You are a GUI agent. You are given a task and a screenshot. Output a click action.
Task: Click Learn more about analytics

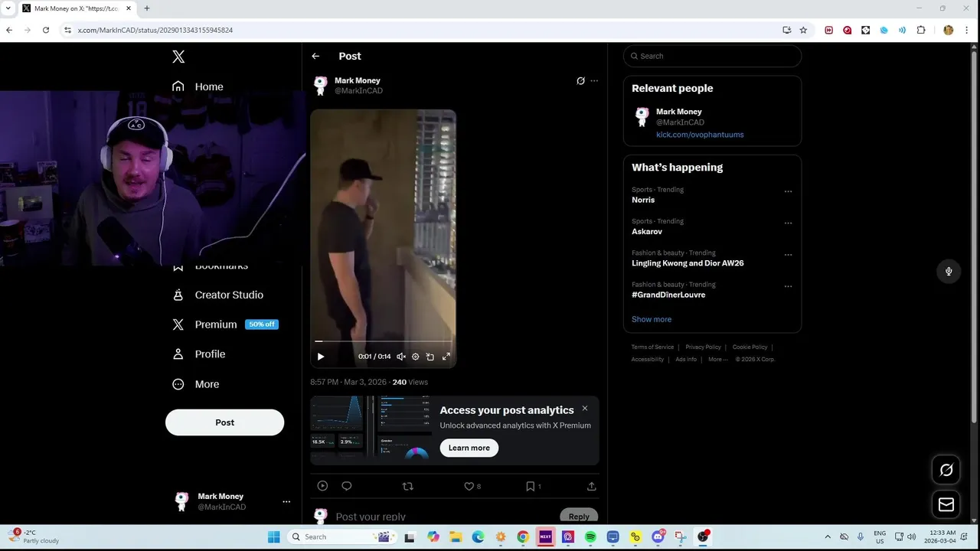click(469, 448)
